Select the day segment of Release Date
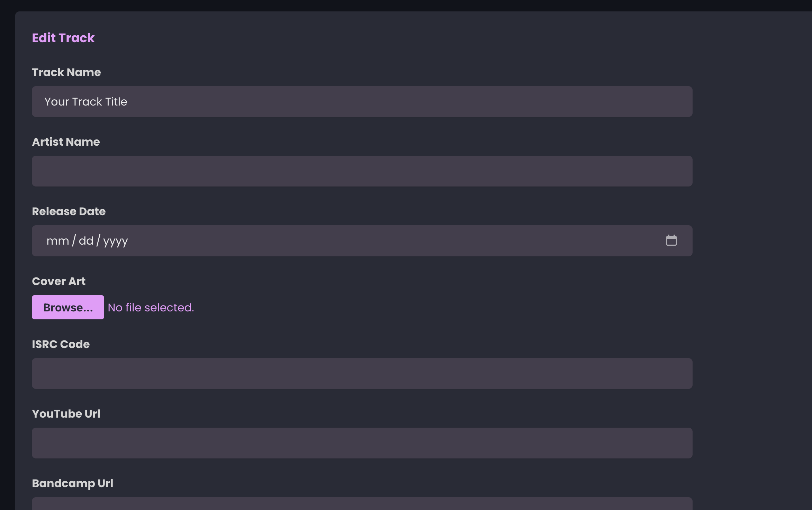 point(86,240)
